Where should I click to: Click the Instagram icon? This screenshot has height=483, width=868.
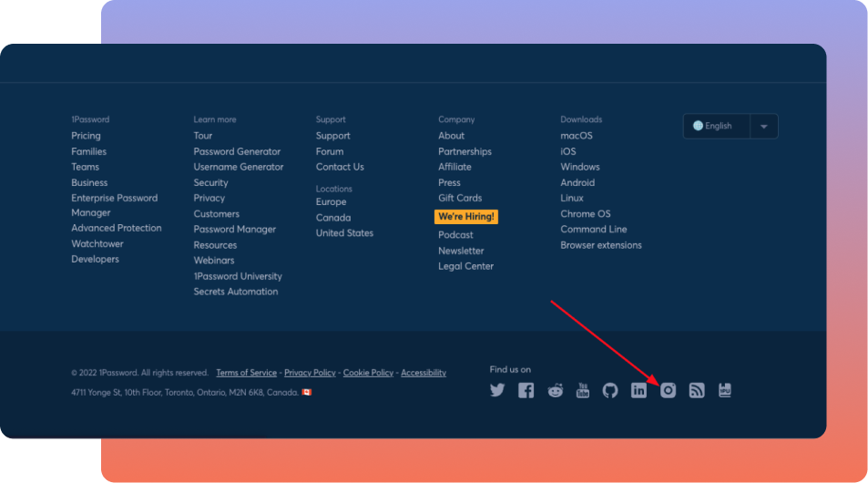tap(668, 390)
